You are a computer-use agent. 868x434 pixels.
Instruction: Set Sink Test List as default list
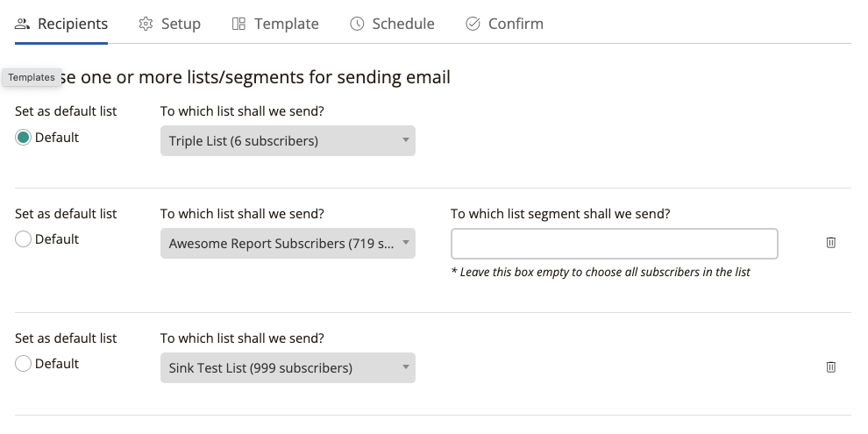23,364
